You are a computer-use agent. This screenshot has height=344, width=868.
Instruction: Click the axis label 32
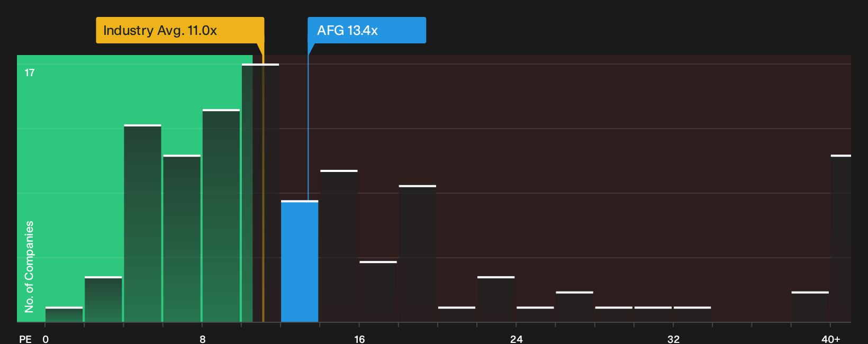pos(673,339)
